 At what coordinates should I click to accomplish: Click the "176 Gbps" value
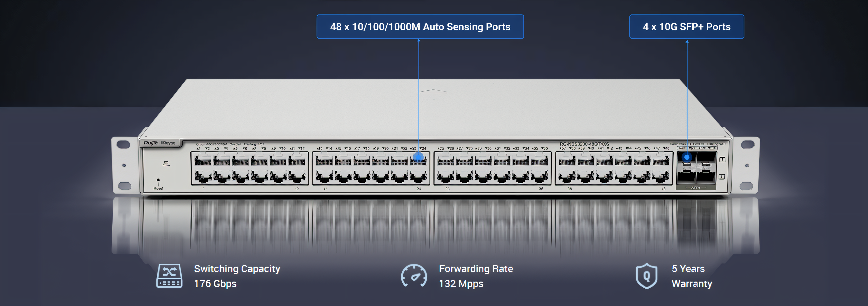[x=215, y=283]
